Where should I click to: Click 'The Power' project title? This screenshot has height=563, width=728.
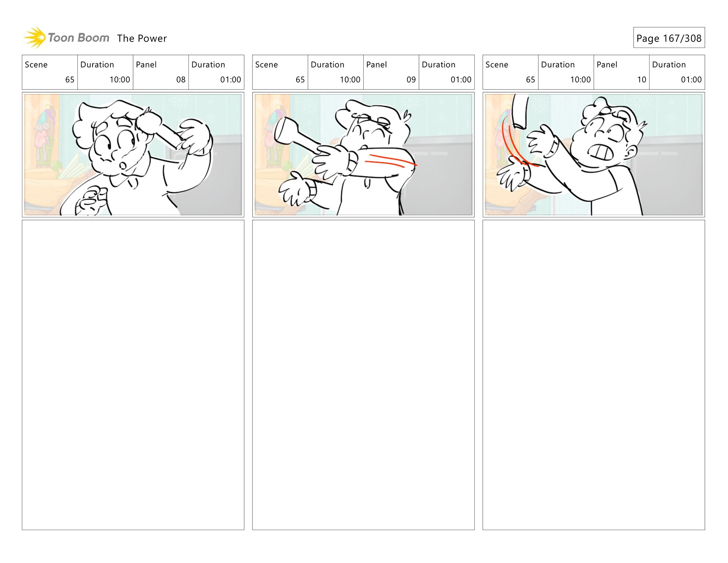pos(142,38)
